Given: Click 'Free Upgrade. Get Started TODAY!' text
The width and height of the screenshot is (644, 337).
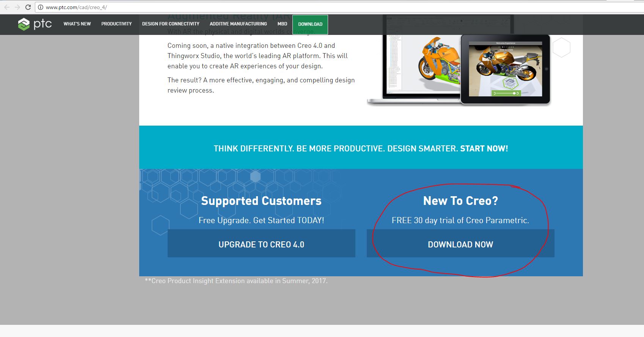Looking at the screenshot, I should pos(261,220).
